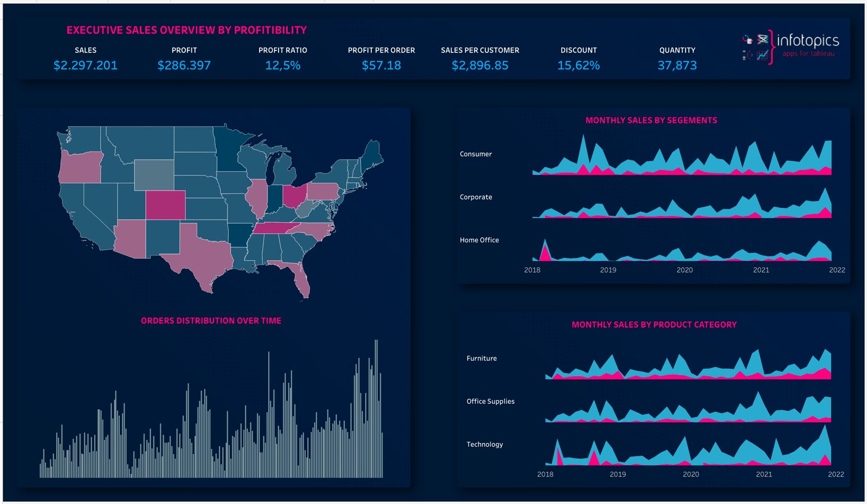Click the Technology label in the product category chart
Viewport: 867px width, 504px height.
[x=485, y=444]
